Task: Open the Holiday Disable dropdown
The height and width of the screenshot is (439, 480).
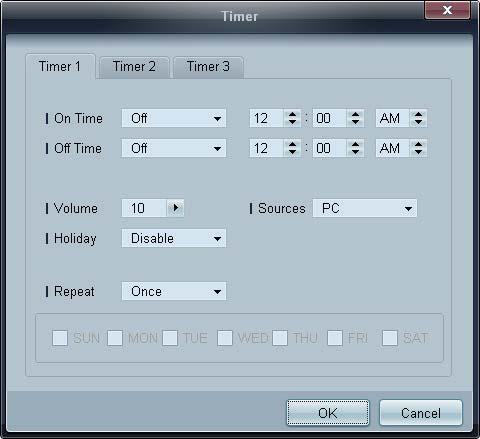Action: click(174, 238)
